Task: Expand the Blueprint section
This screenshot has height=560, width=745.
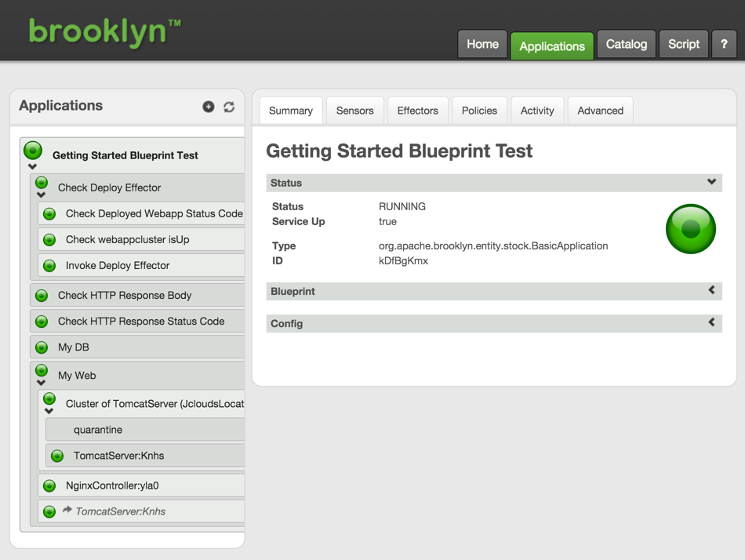Action: [x=711, y=291]
